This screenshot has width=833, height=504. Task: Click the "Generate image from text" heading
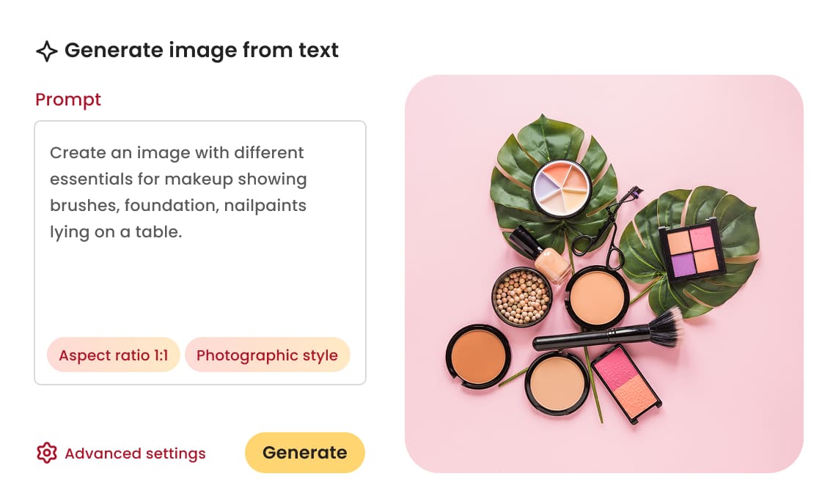[x=201, y=51]
